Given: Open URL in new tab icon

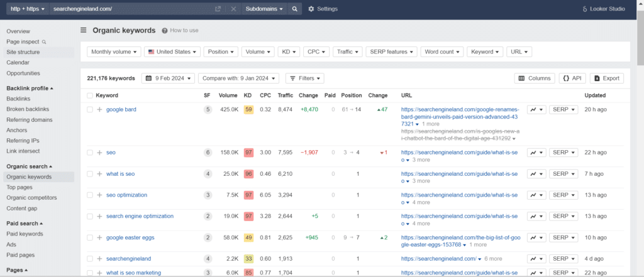Looking at the screenshot, I should pos(218,9).
